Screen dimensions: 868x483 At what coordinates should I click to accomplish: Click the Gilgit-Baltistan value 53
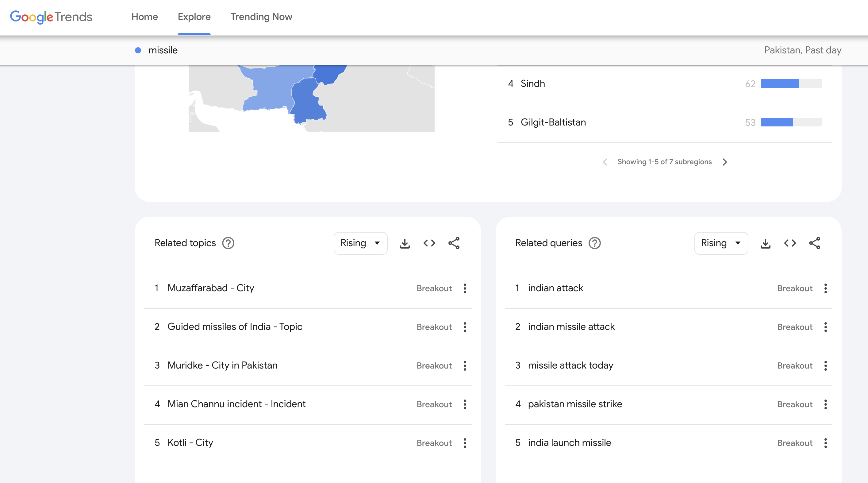tap(750, 123)
